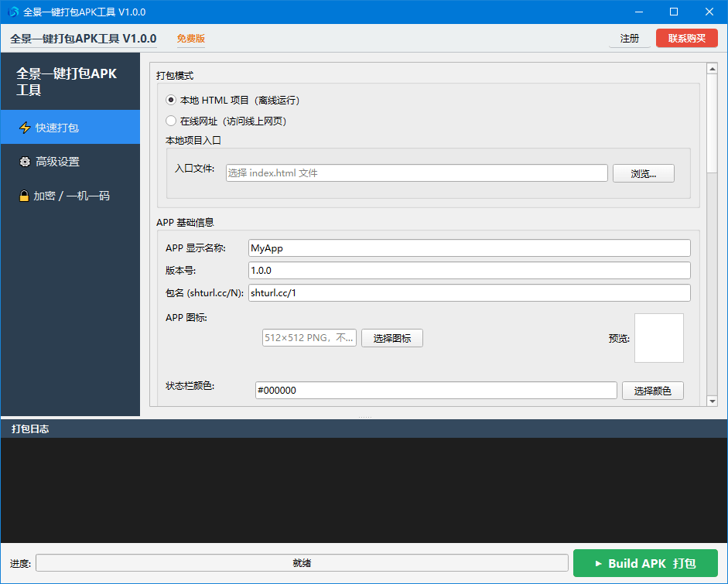The width and height of the screenshot is (728, 584).
Task: Click the 入口文件 index.html input field
Action: pos(416,173)
